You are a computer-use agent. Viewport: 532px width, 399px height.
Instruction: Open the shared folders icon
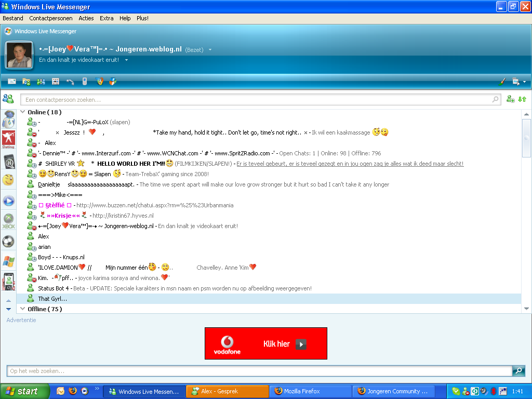coord(26,82)
